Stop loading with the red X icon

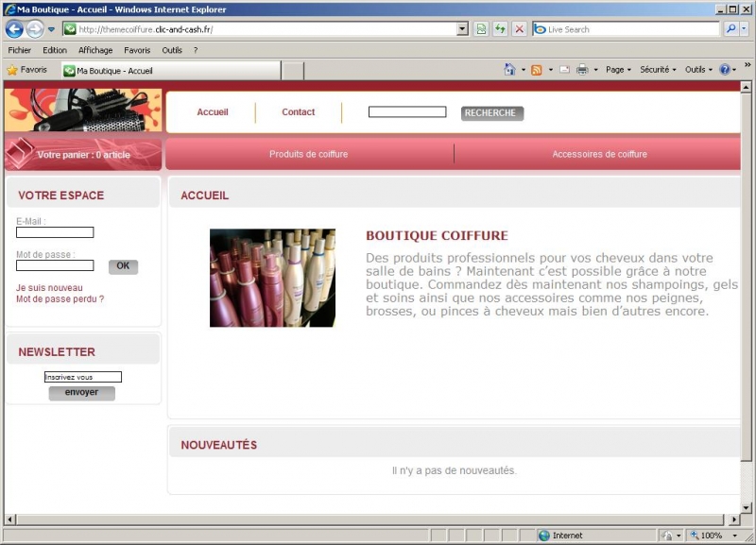(519, 29)
